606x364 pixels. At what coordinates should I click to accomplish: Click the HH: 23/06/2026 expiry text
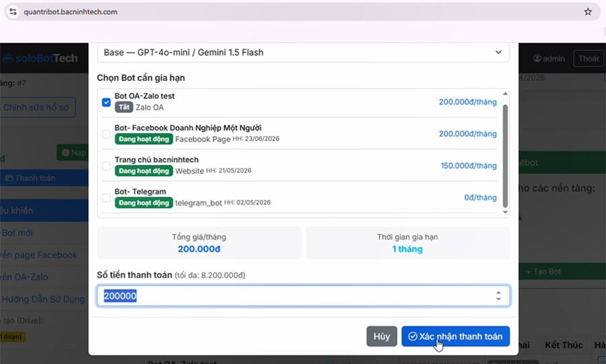click(x=256, y=139)
